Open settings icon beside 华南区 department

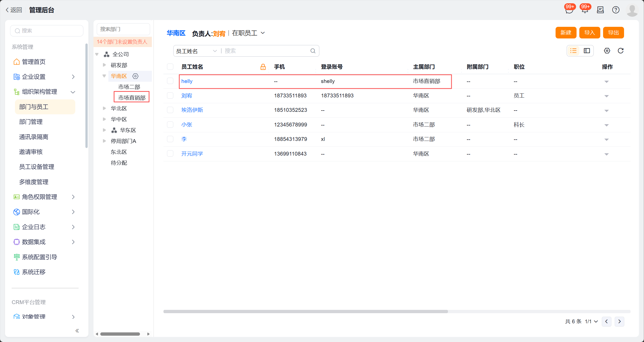point(135,76)
